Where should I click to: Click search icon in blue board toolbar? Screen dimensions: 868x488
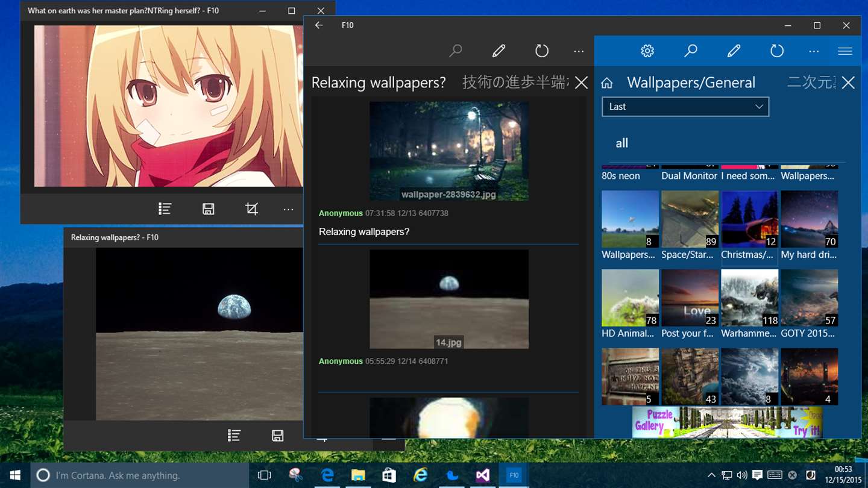coord(691,51)
